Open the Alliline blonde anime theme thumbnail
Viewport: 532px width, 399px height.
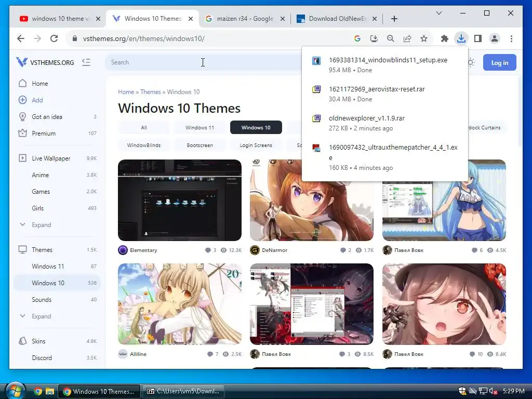179,304
